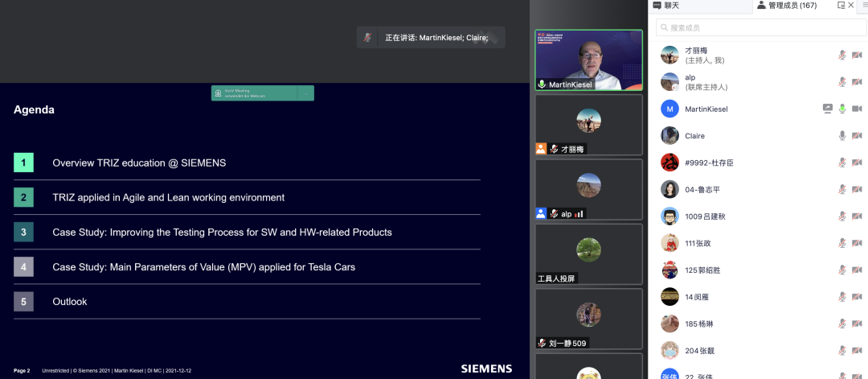This screenshot has width=868, height=379.
Task: Click camera icon for 04-鲁志平
Action: [857, 190]
